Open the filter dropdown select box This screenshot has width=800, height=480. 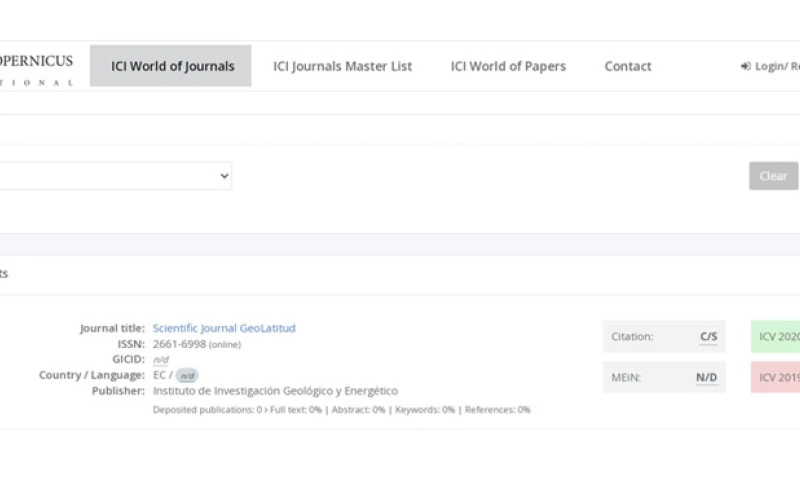click(115, 176)
